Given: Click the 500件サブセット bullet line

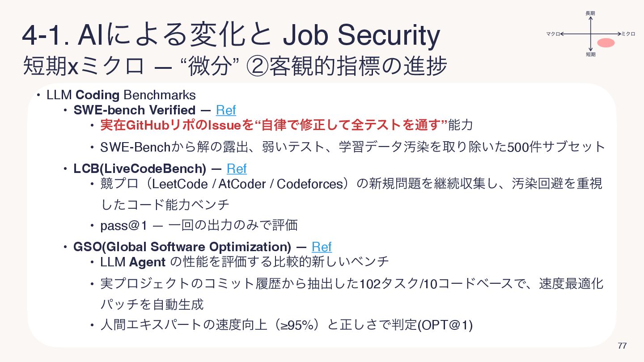Looking at the screenshot, I should (x=353, y=147).
